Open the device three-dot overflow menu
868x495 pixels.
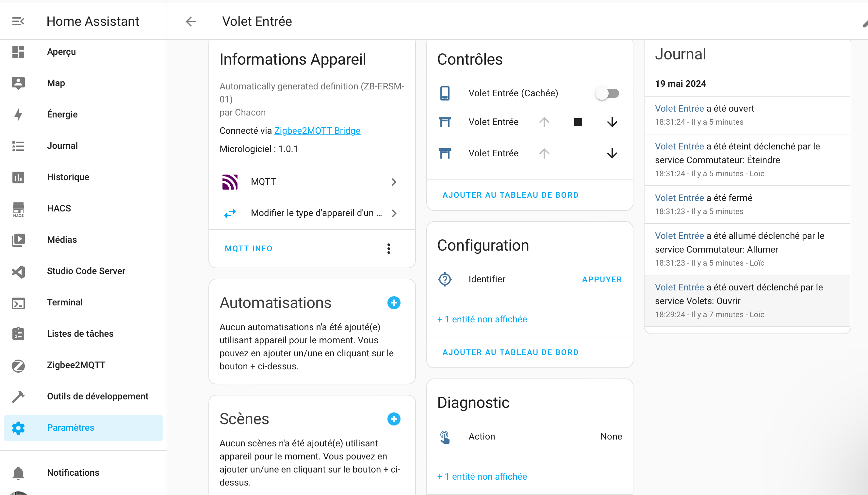[388, 249]
